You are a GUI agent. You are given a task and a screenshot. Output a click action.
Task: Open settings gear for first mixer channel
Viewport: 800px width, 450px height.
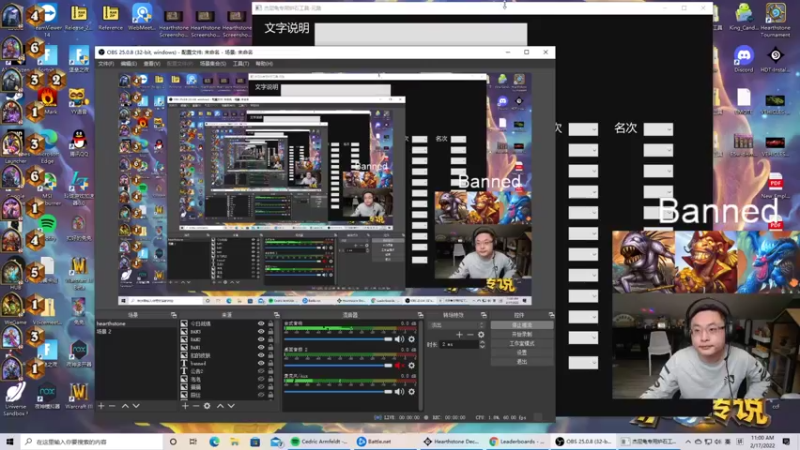(411, 339)
